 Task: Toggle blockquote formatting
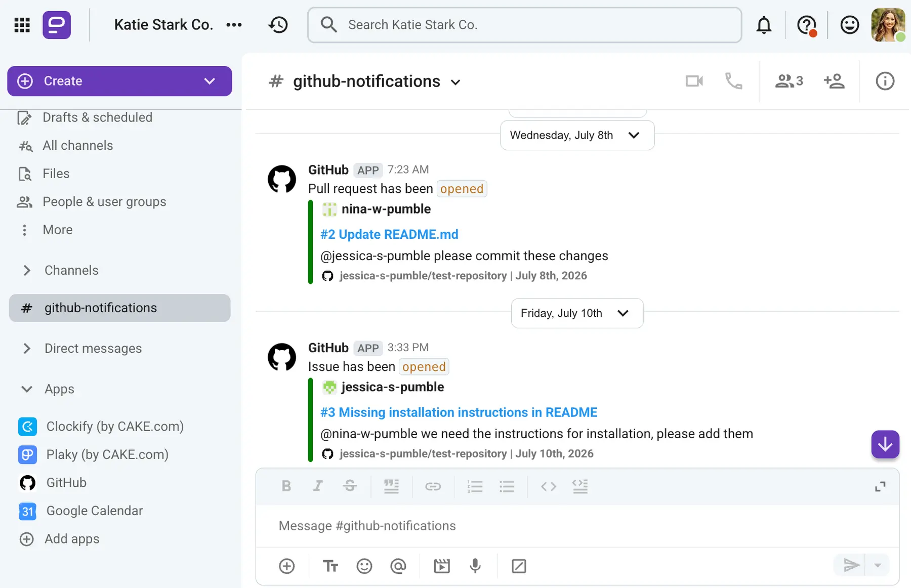tap(391, 486)
